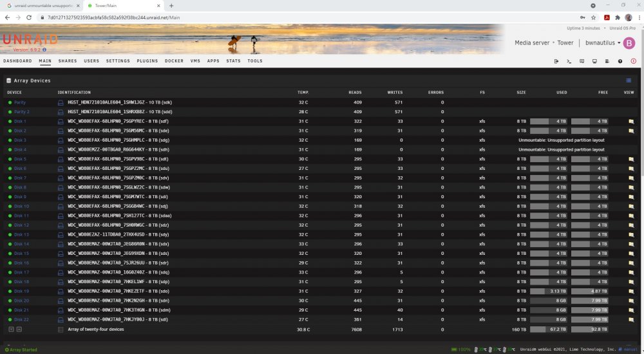
Task: Click the drive icon beside the Parity device
Action: [61, 103]
